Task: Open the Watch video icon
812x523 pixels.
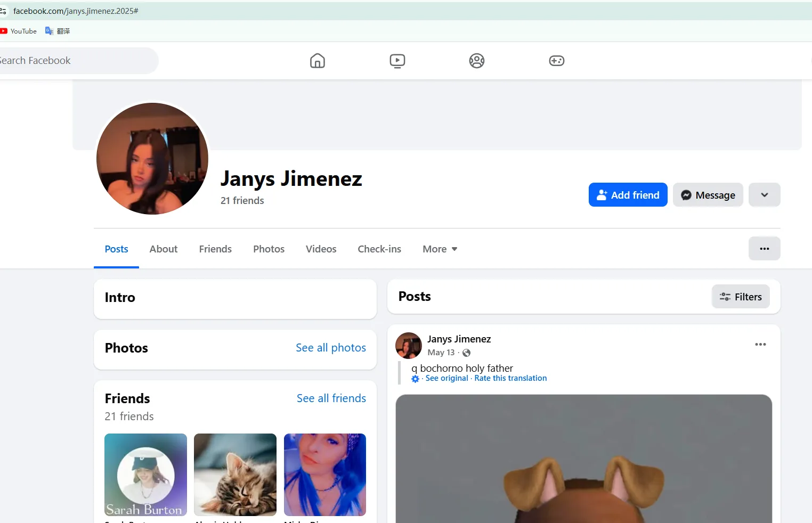Action: [x=397, y=61]
